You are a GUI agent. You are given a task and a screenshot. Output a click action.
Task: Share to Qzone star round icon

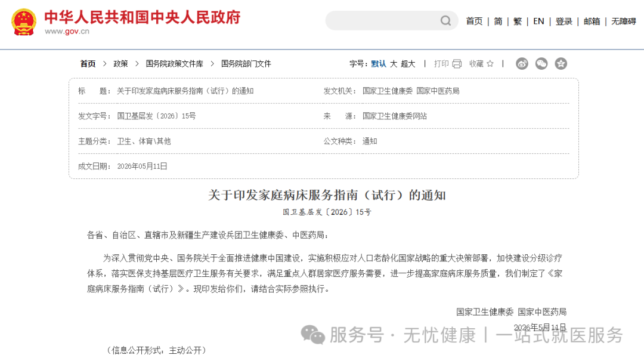pyautogui.click(x=561, y=64)
